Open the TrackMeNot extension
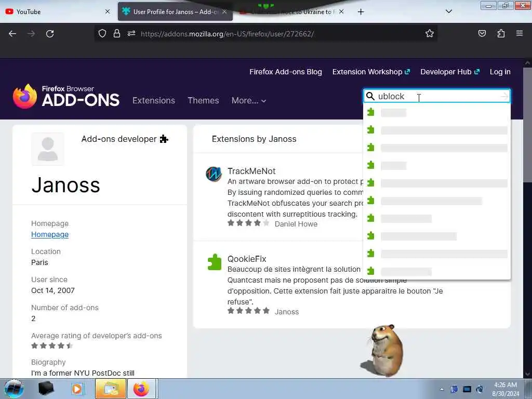Image resolution: width=532 pixels, height=399 pixels. (x=251, y=171)
